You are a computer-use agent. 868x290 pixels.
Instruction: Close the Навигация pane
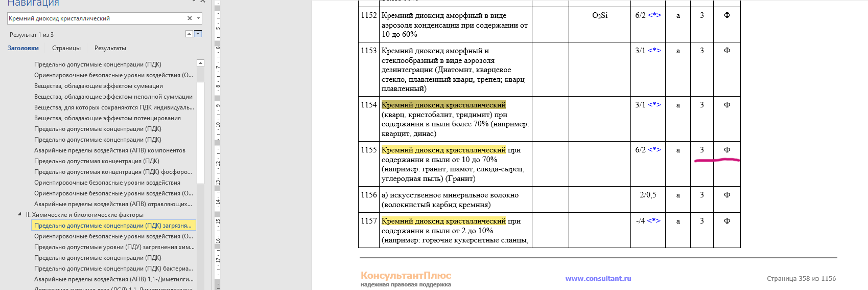(203, 2)
